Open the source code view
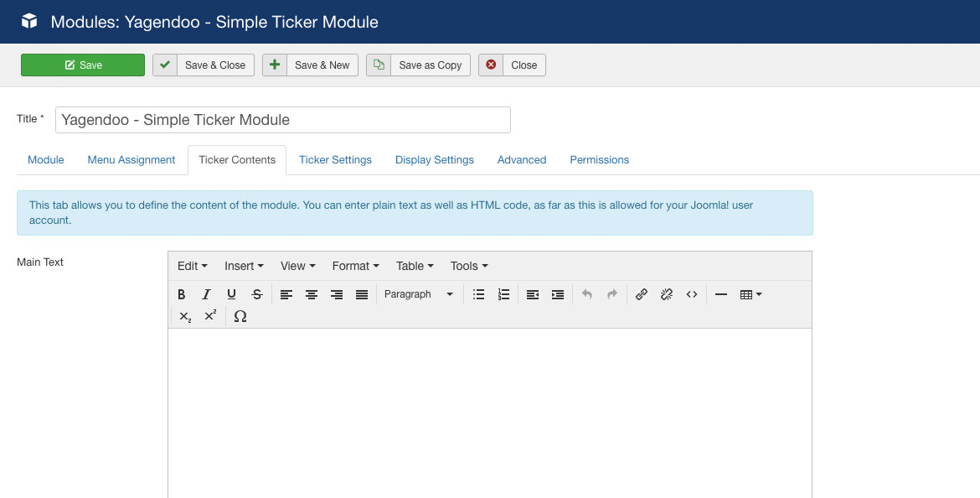The image size is (980, 498). click(x=692, y=294)
